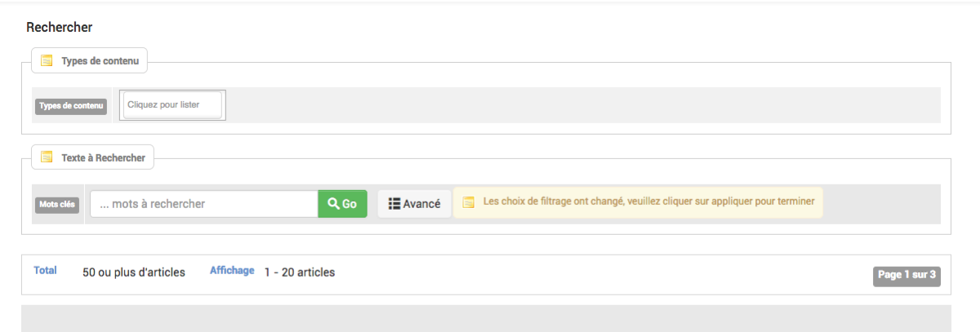The width and height of the screenshot is (980, 332).
Task: Click the Texte à Rechercher legend title
Action: [x=103, y=158]
